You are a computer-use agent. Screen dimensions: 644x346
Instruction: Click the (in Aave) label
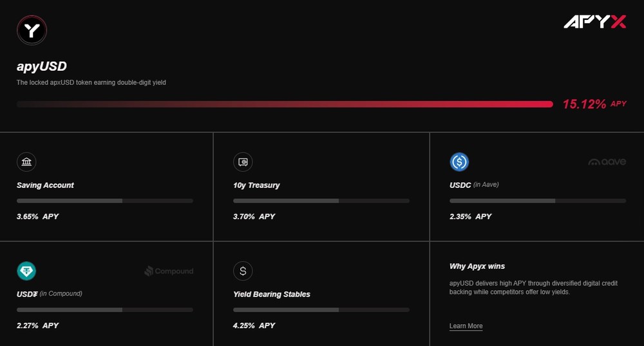click(x=486, y=185)
